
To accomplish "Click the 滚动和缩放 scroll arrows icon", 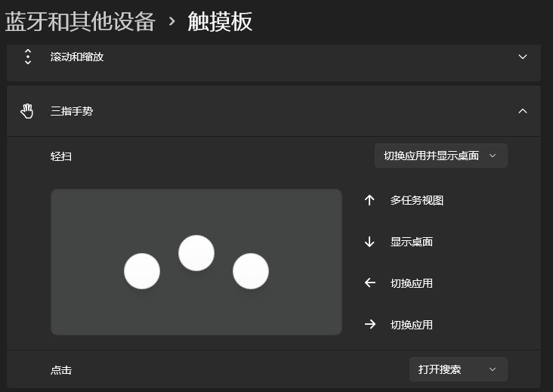I will (x=28, y=57).
